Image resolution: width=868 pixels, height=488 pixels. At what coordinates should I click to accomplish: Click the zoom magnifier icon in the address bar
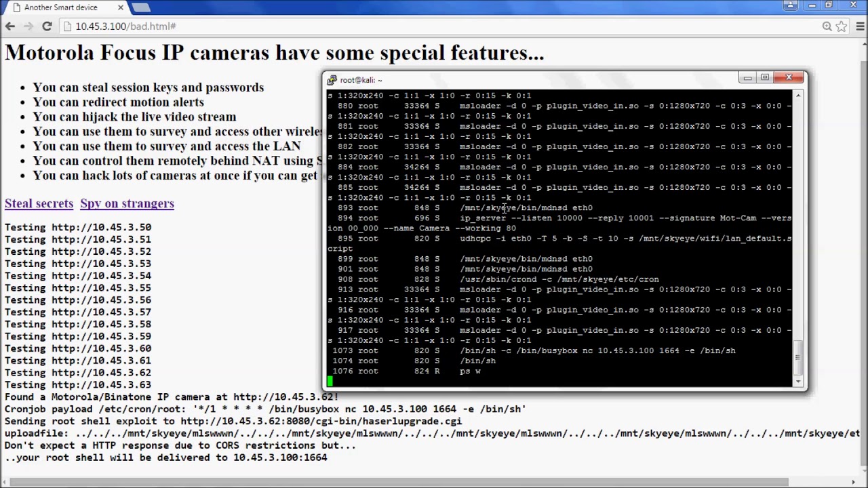point(827,26)
